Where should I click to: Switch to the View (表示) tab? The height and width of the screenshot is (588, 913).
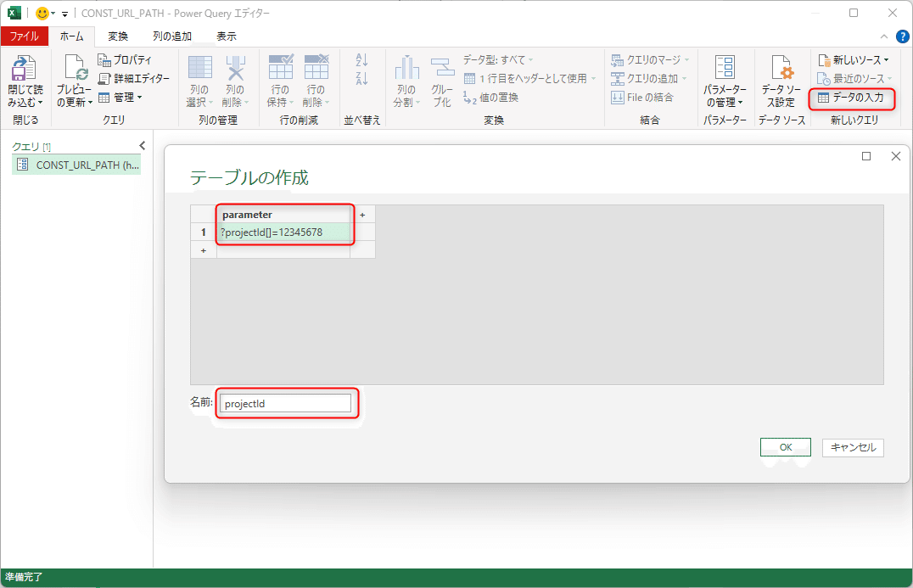pyautogui.click(x=227, y=36)
